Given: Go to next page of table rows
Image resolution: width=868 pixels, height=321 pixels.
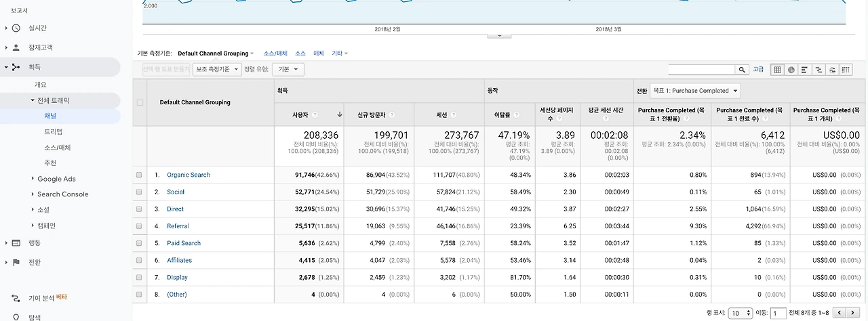Looking at the screenshot, I should tap(852, 313).
